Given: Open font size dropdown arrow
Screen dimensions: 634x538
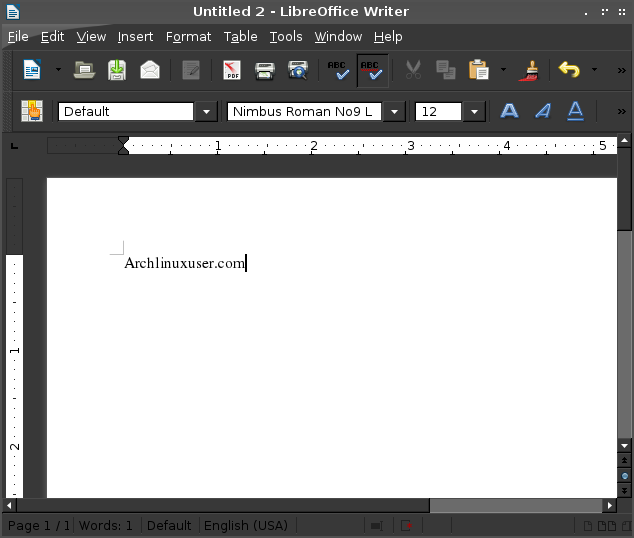Looking at the screenshot, I should 474,112.
